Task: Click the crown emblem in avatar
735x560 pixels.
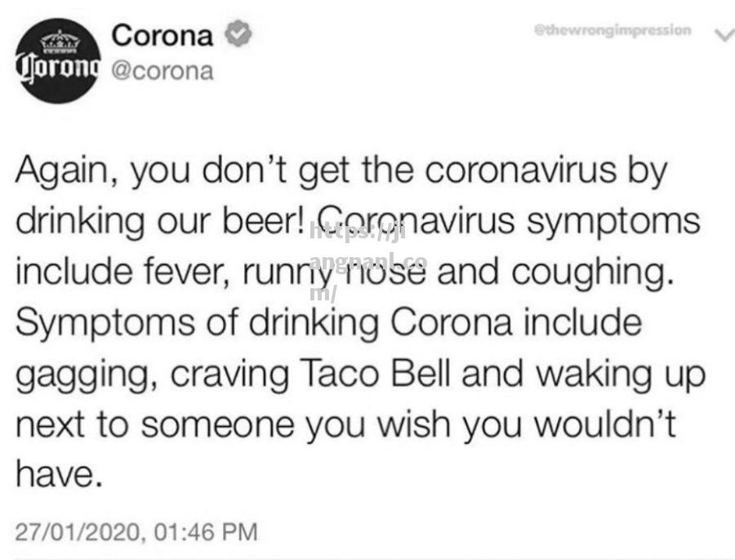Action: tap(60, 42)
